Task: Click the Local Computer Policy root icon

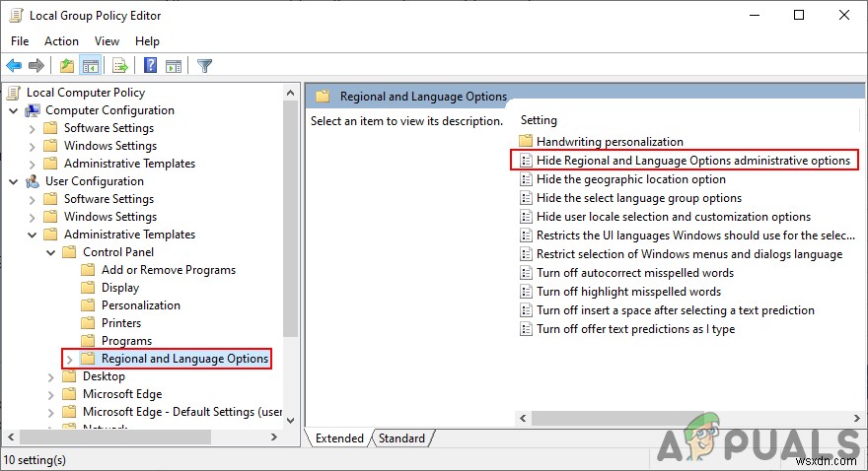Action: [x=15, y=93]
